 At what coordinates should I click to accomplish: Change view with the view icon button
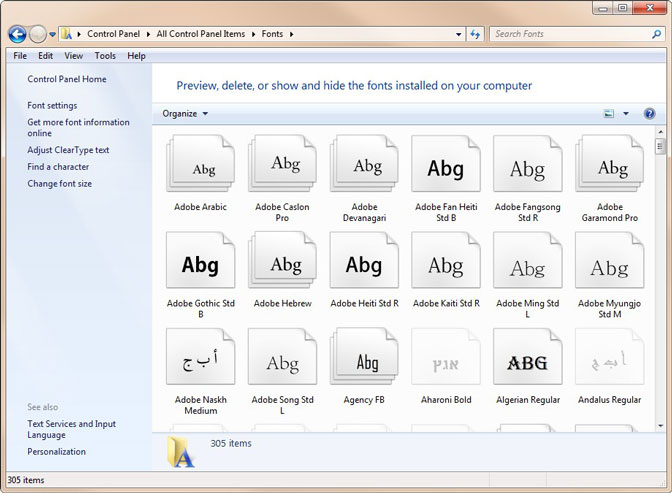pyautogui.click(x=609, y=114)
